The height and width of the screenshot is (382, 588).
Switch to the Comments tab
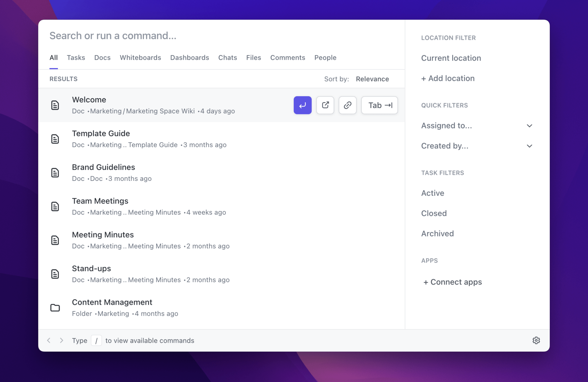click(288, 58)
